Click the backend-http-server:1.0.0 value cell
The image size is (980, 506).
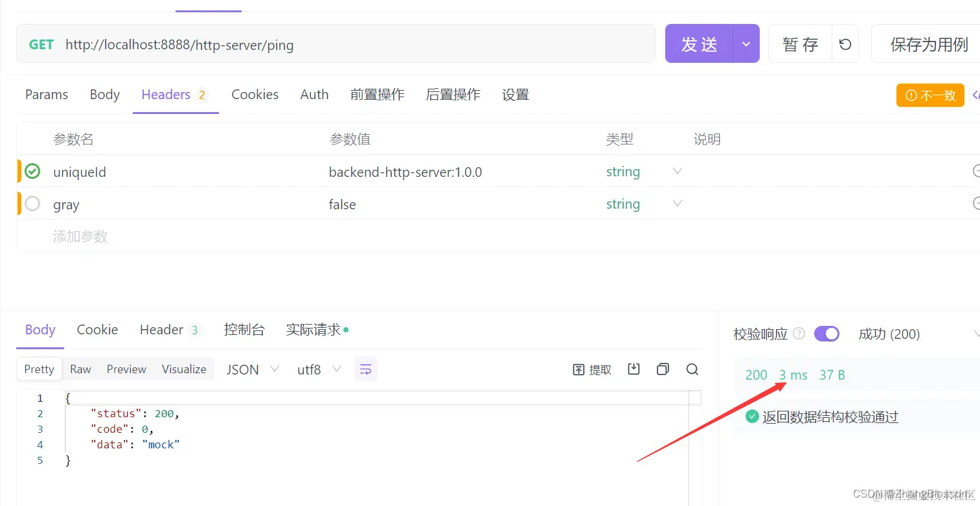(405, 172)
